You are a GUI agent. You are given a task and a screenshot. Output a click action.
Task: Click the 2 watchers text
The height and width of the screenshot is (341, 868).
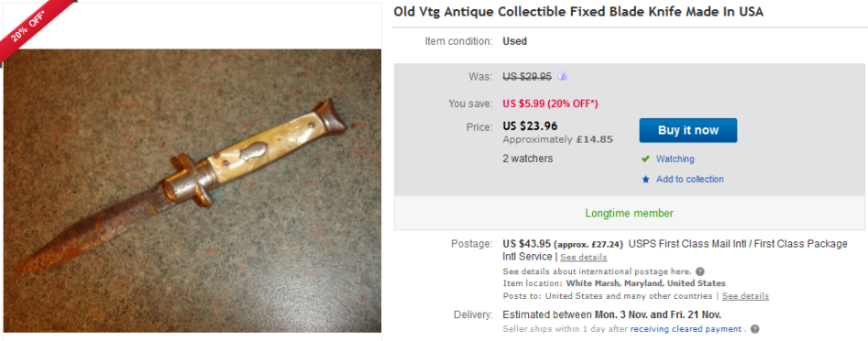[528, 159]
